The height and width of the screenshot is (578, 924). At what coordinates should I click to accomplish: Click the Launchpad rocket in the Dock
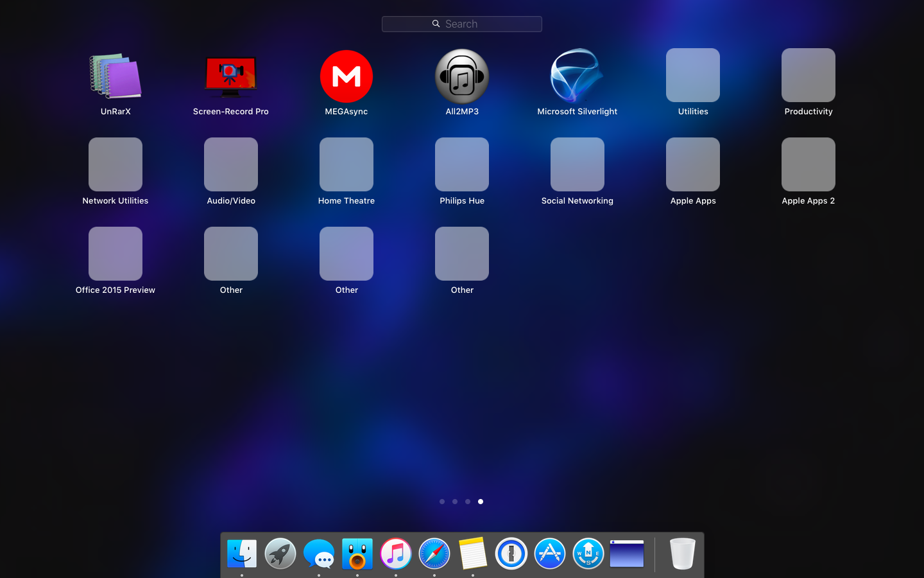pyautogui.click(x=280, y=554)
